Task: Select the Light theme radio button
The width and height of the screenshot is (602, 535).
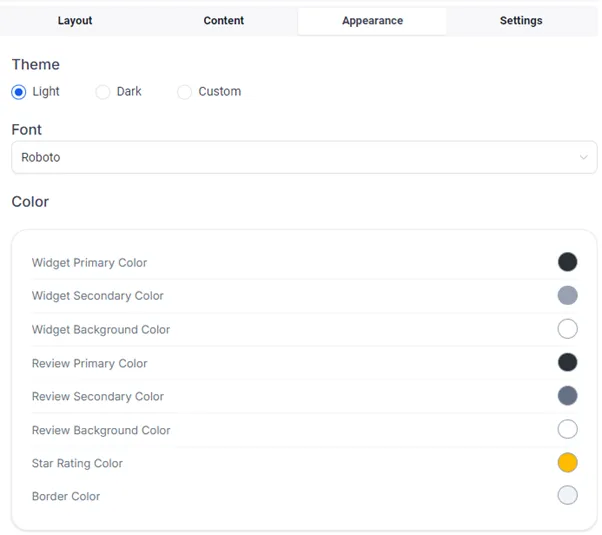Action: (x=18, y=92)
